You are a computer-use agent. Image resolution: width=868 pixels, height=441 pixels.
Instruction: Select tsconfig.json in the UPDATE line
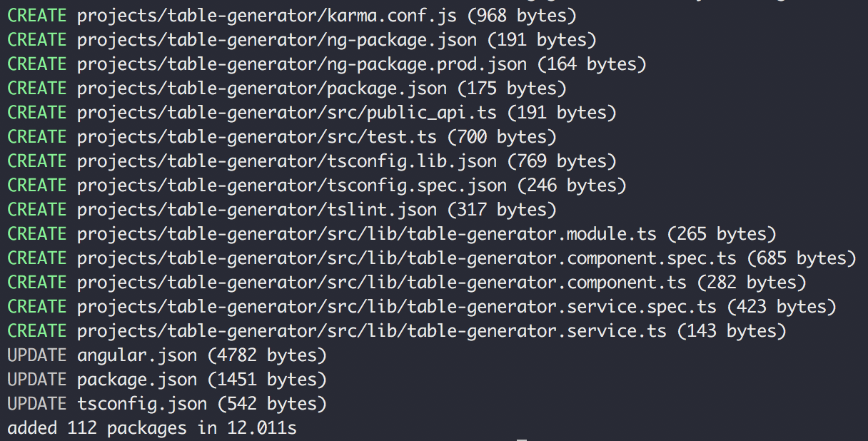click(x=142, y=404)
